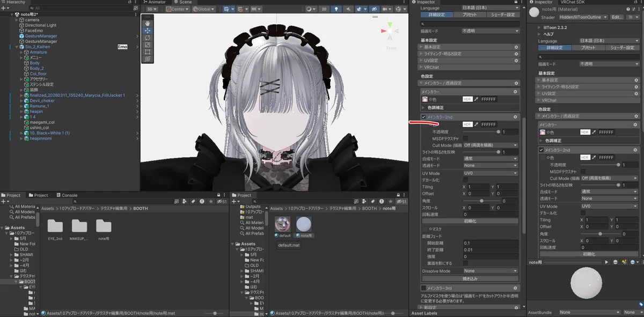Adjust 角度 slider in left Inspector
This screenshot has height=317, width=644.
(x=482, y=201)
